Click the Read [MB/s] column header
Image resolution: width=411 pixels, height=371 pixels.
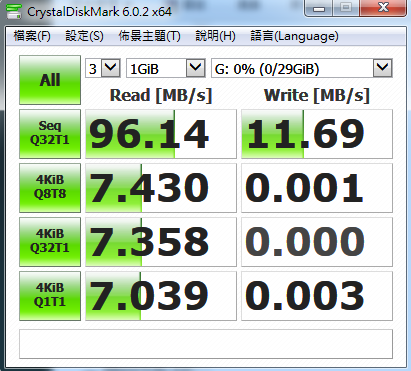pos(161,95)
